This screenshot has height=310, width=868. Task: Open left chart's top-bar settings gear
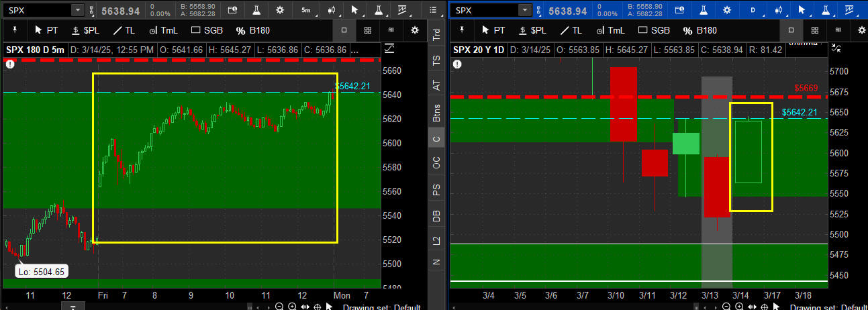click(279, 10)
